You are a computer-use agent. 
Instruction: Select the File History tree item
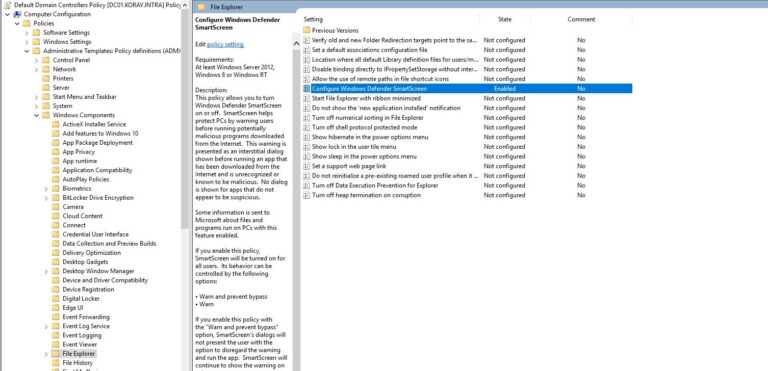[77, 363]
